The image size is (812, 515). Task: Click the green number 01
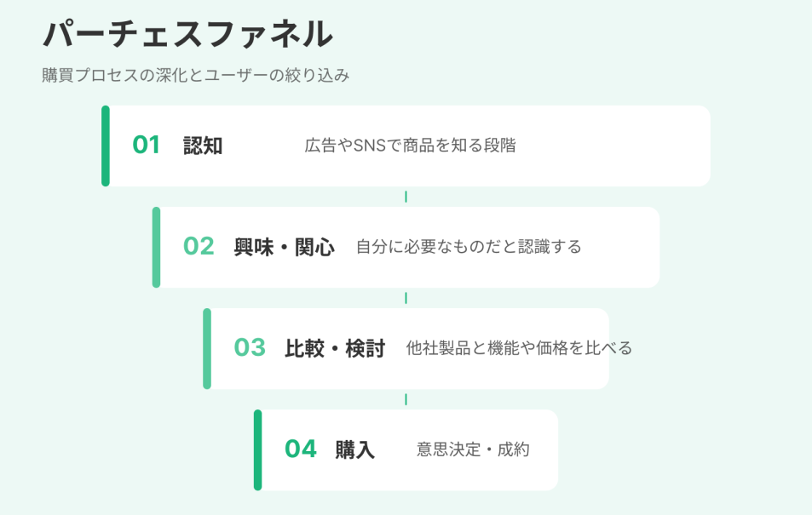[147, 146]
